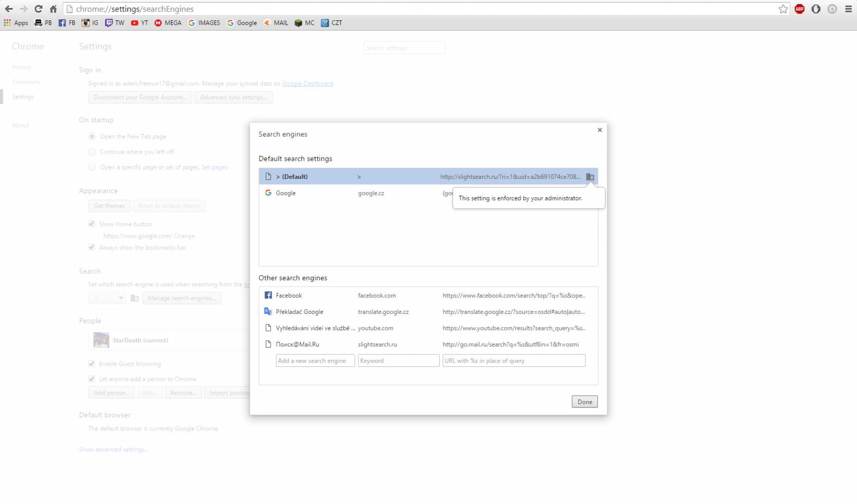Select the StarDeath (current) profile
857x504 pixels.
(170, 340)
